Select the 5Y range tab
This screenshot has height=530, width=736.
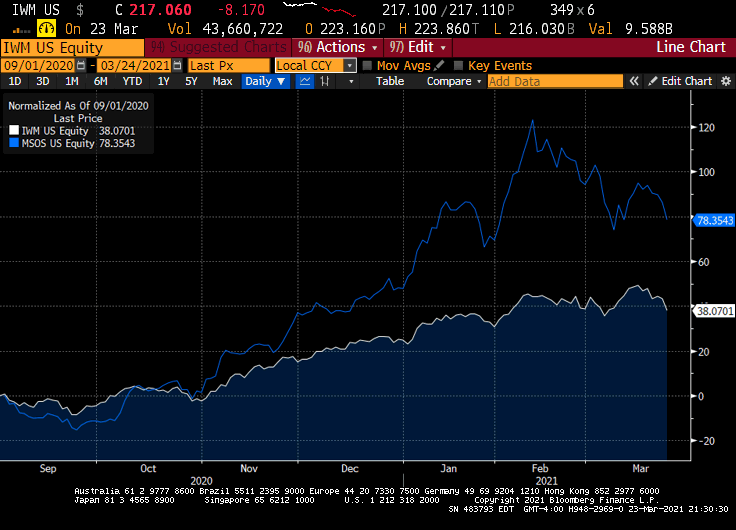pos(191,81)
